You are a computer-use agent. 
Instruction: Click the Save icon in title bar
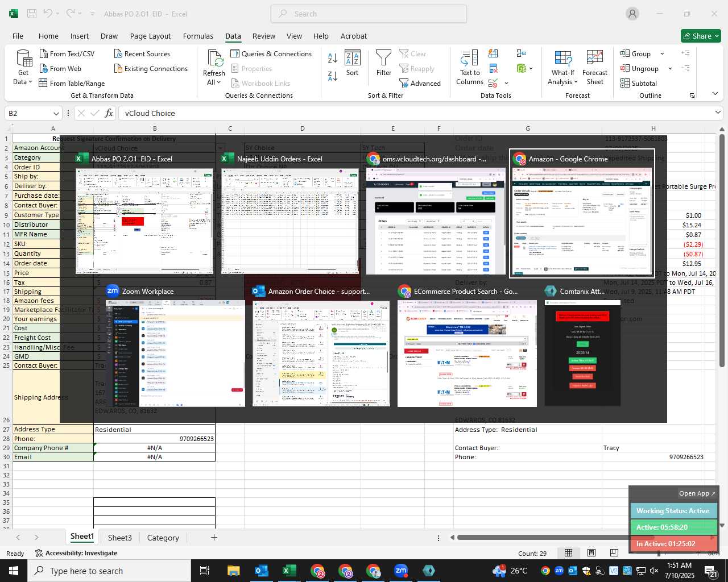tap(32, 14)
